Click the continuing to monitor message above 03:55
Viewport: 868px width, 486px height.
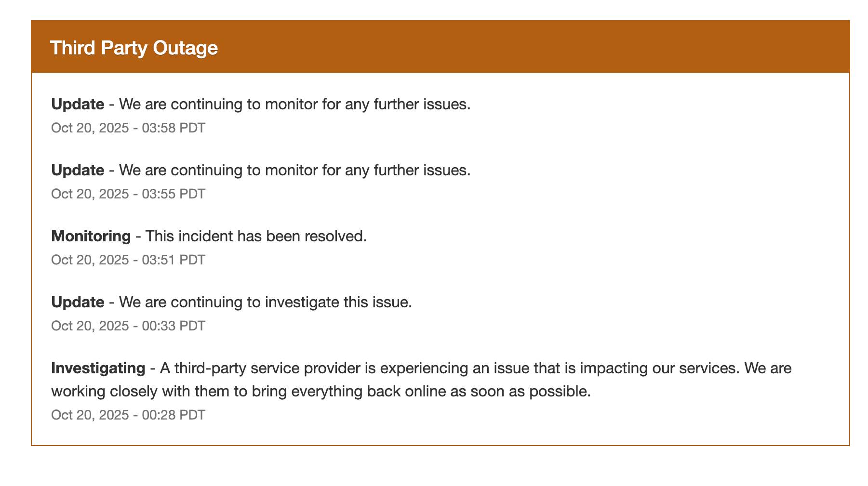294,170
